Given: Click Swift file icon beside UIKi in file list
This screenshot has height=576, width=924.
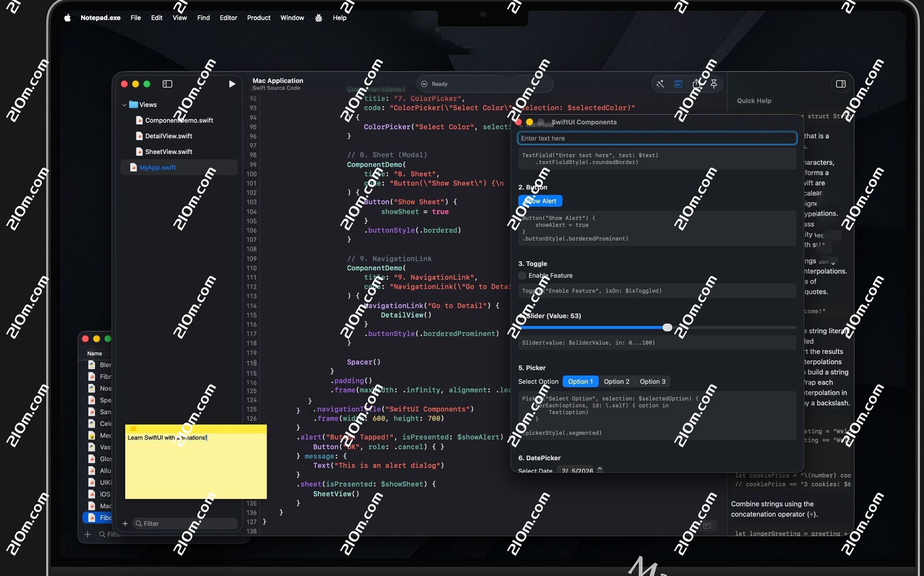Looking at the screenshot, I should pyautogui.click(x=91, y=482).
